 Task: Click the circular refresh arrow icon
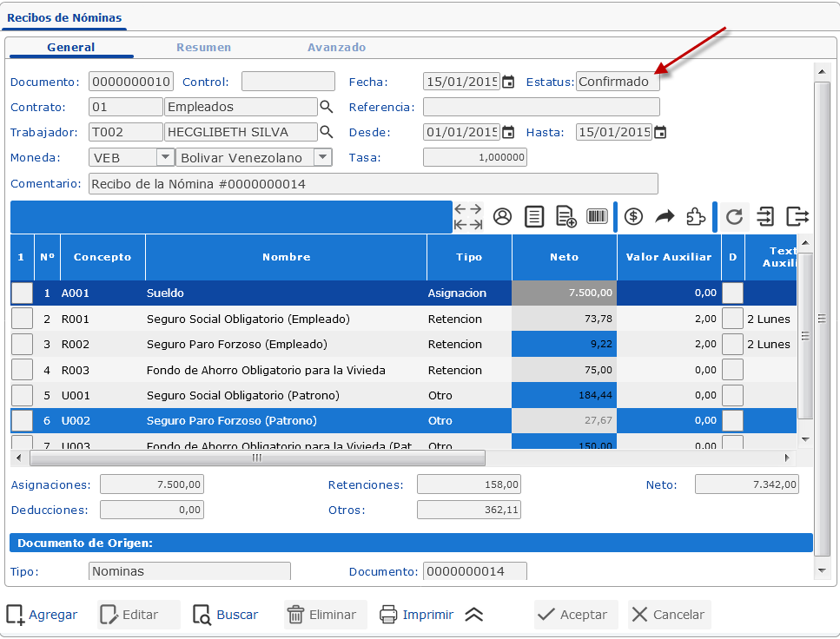point(734,217)
